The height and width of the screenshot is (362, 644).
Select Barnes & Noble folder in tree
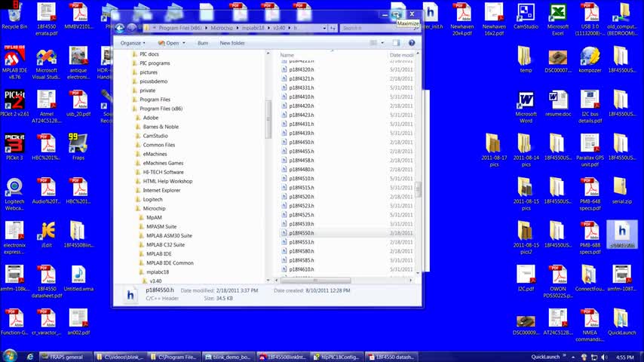point(161,127)
